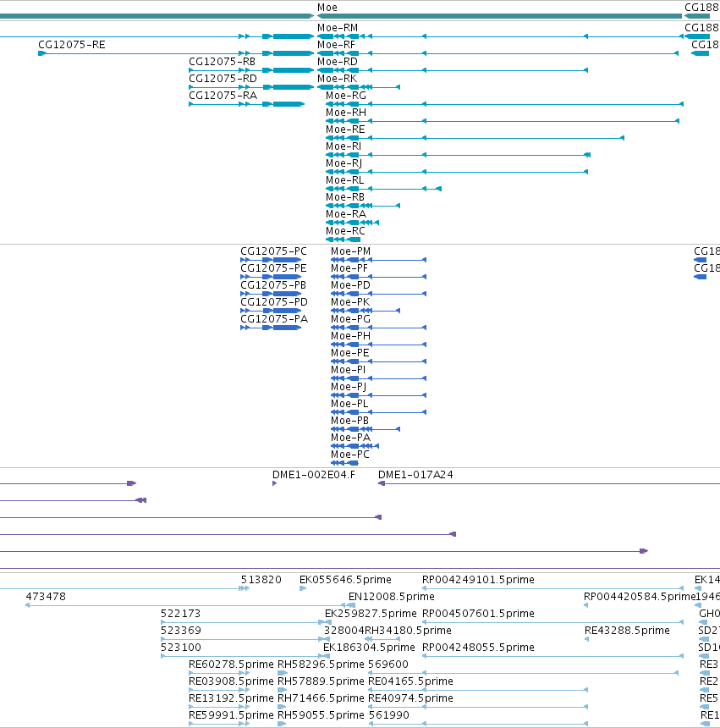Click the CG12075-PB protein label
Screen dimensions: 720x728
pos(273,285)
